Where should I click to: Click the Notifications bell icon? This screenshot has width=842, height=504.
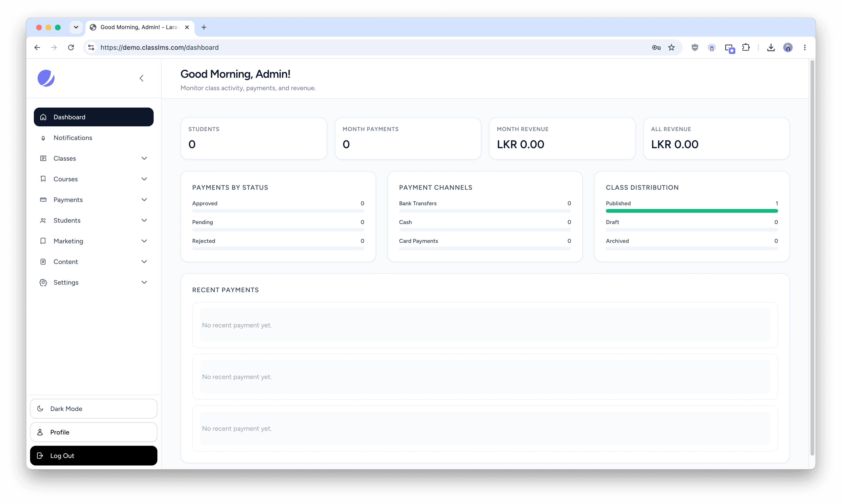[43, 138]
